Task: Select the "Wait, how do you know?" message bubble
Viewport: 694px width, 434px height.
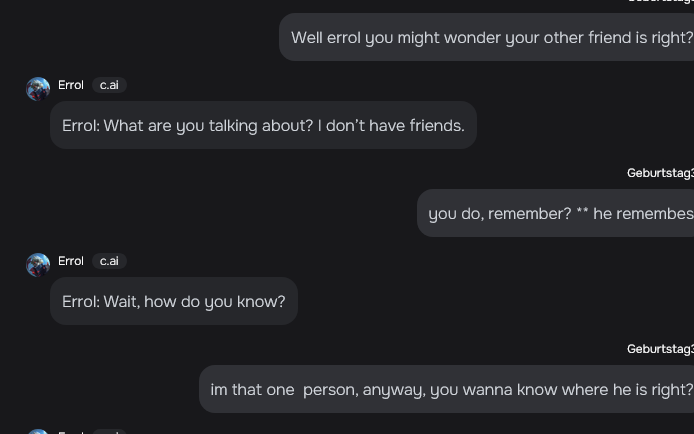Action: click(x=174, y=301)
